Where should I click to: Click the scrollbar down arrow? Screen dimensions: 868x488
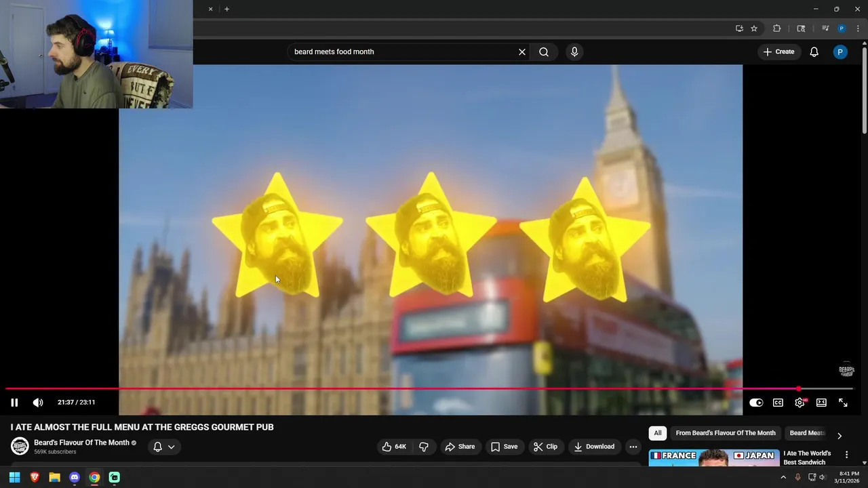click(x=864, y=462)
